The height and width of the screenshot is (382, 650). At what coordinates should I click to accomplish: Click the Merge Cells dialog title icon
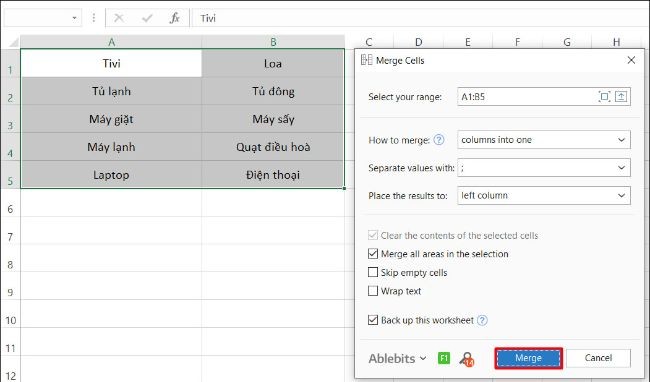click(366, 60)
